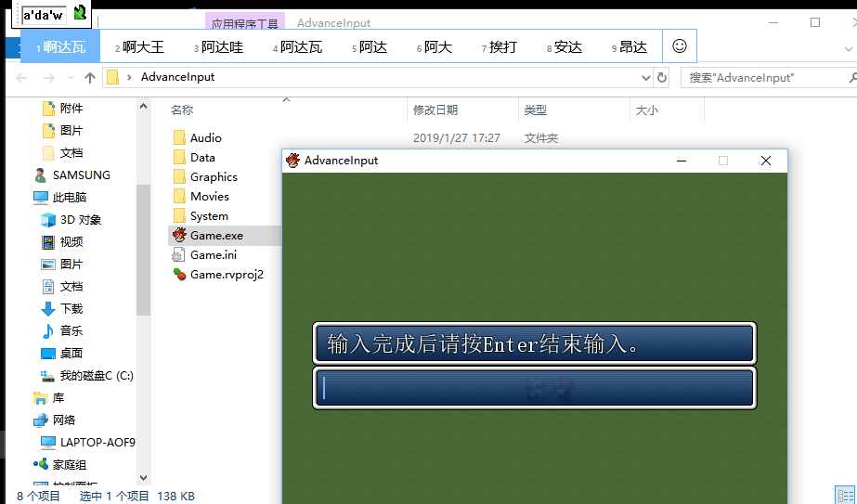Click AdvanceInput in the address path
The image size is (857, 504).
pyautogui.click(x=177, y=77)
